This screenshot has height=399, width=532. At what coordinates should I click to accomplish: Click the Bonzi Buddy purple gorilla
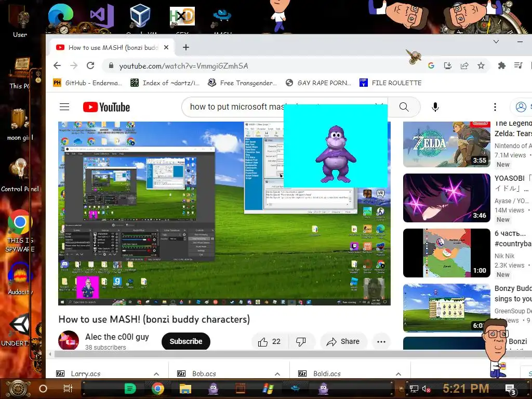click(336, 153)
